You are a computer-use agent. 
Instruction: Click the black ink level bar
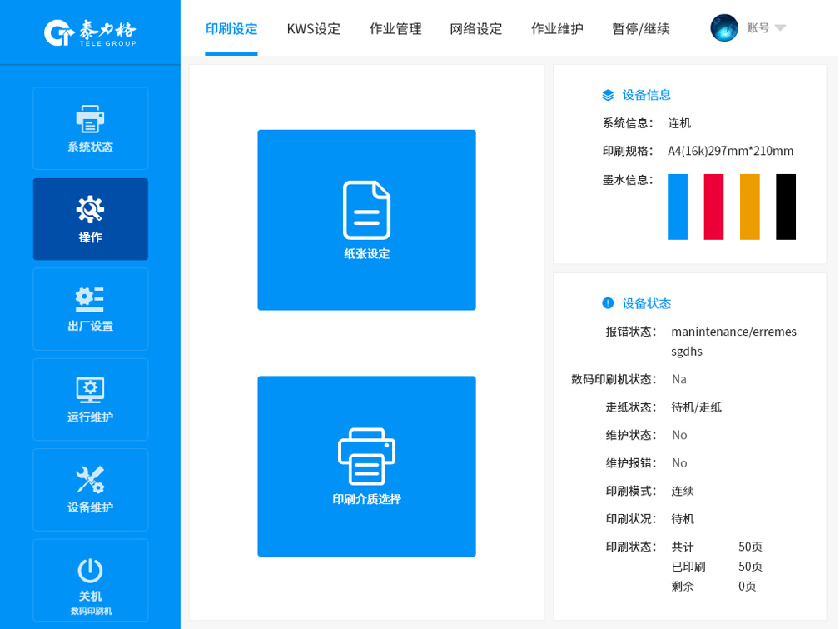point(786,207)
